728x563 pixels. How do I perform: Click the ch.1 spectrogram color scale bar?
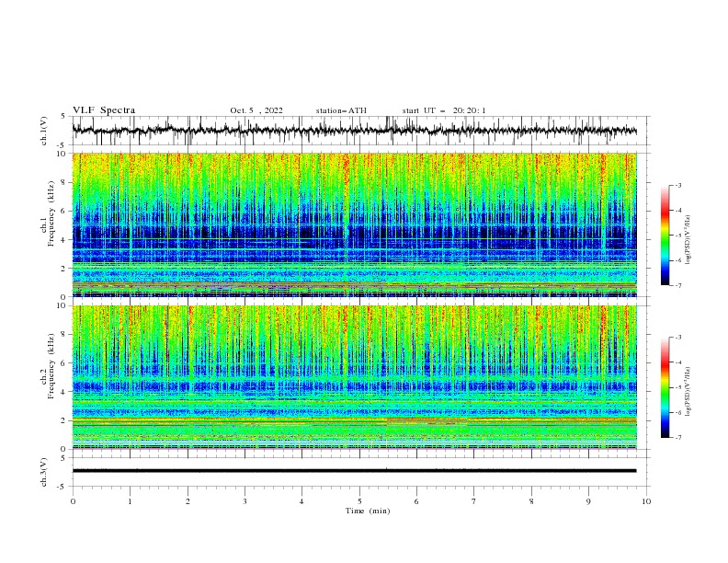point(665,236)
